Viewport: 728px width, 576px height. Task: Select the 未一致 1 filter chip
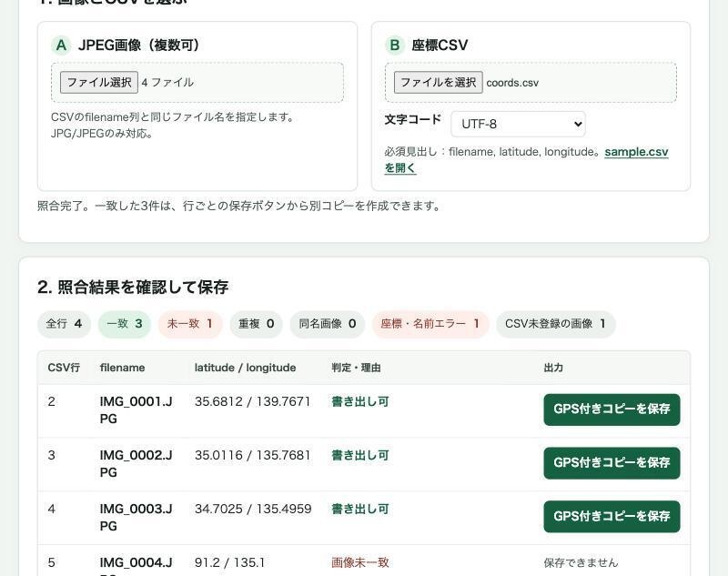(190, 324)
